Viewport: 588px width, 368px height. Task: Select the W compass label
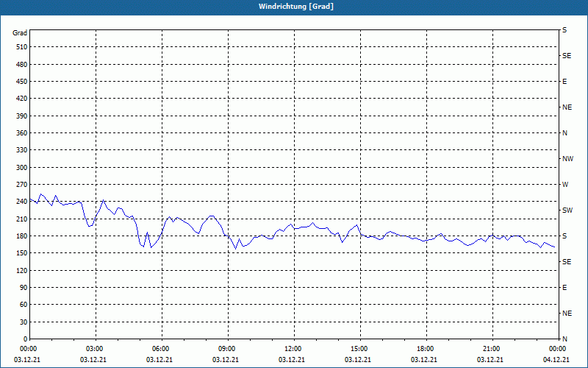click(x=565, y=185)
